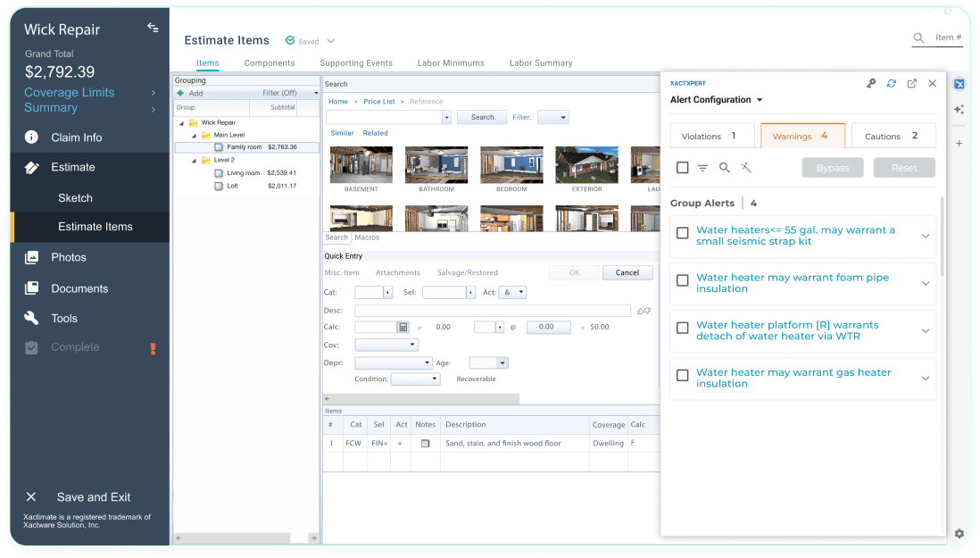980x558 pixels.
Task: Open the BATHROOM thumbnail
Action: point(436,165)
